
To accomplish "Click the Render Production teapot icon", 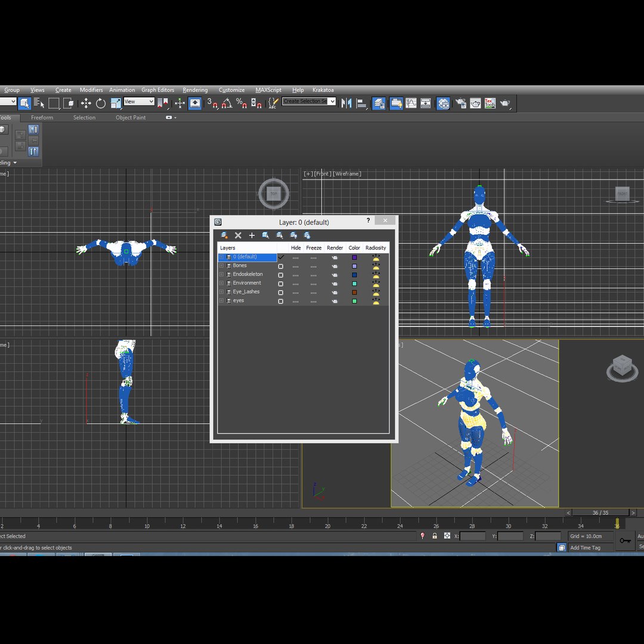I will (505, 103).
